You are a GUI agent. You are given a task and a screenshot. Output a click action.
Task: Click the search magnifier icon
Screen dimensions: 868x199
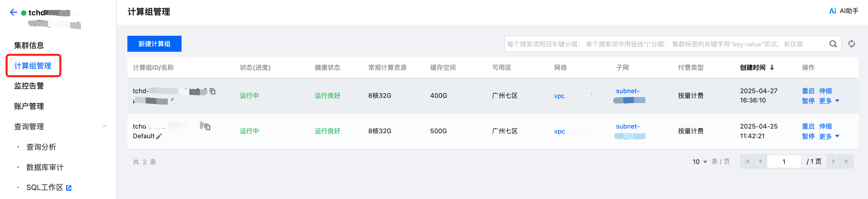pyautogui.click(x=833, y=44)
